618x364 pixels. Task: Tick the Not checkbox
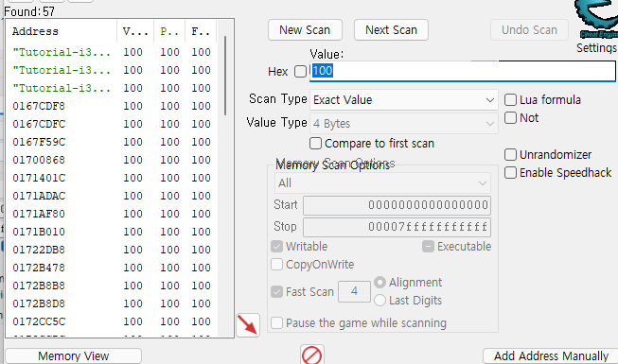pos(510,118)
